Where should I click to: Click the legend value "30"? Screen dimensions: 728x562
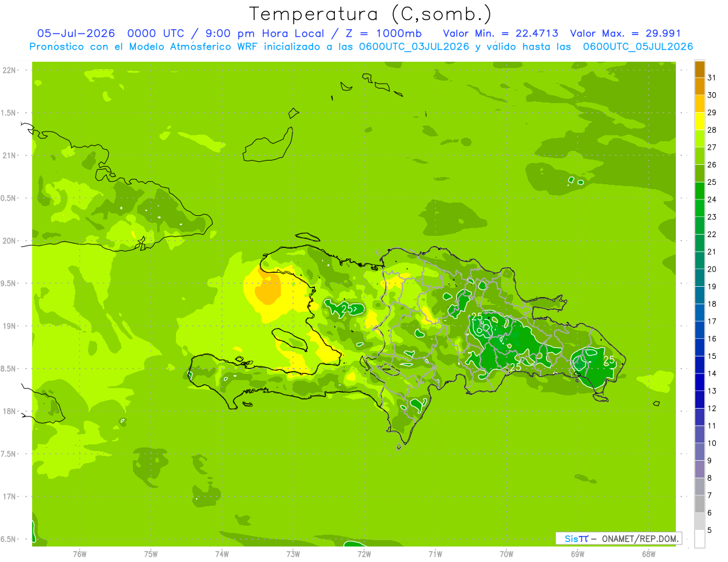[712, 95]
